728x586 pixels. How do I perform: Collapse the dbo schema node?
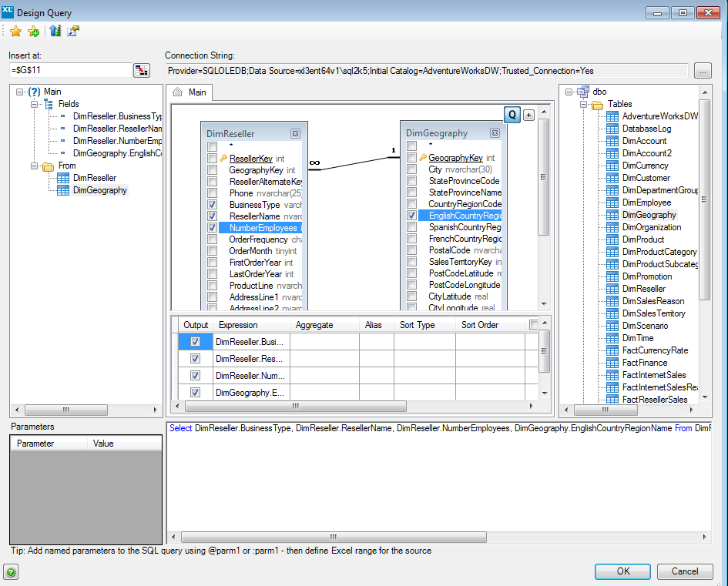[x=569, y=92]
